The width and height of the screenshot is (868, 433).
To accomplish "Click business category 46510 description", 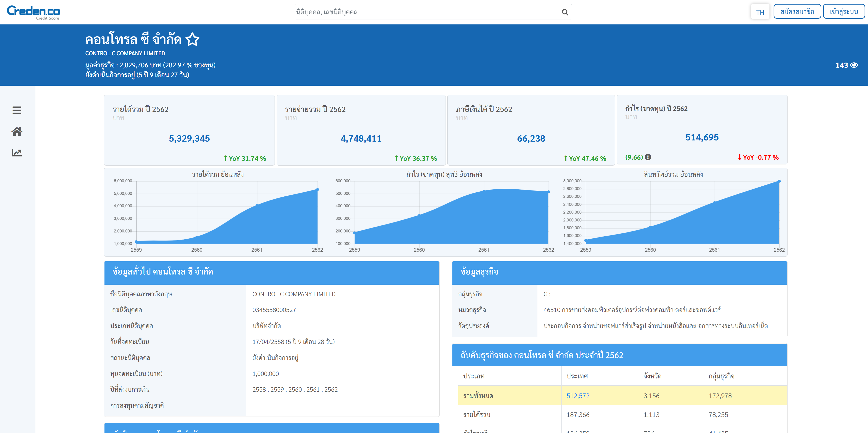I will (x=632, y=310).
